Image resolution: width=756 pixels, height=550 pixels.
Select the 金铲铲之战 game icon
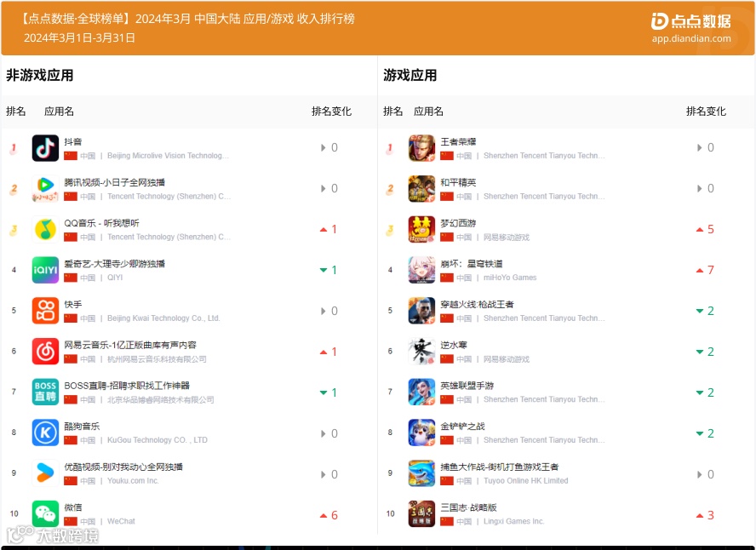click(421, 433)
